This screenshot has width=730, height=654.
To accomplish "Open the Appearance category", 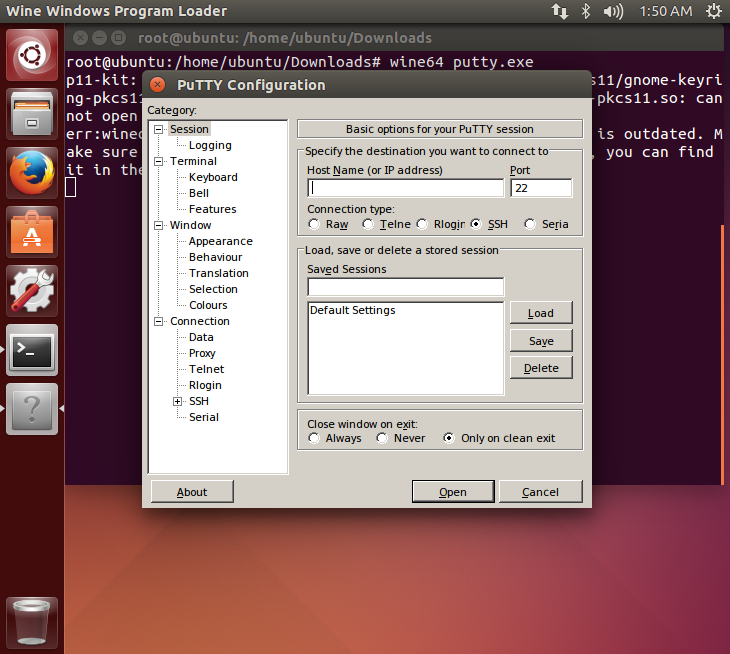I will click(x=221, y=241).
